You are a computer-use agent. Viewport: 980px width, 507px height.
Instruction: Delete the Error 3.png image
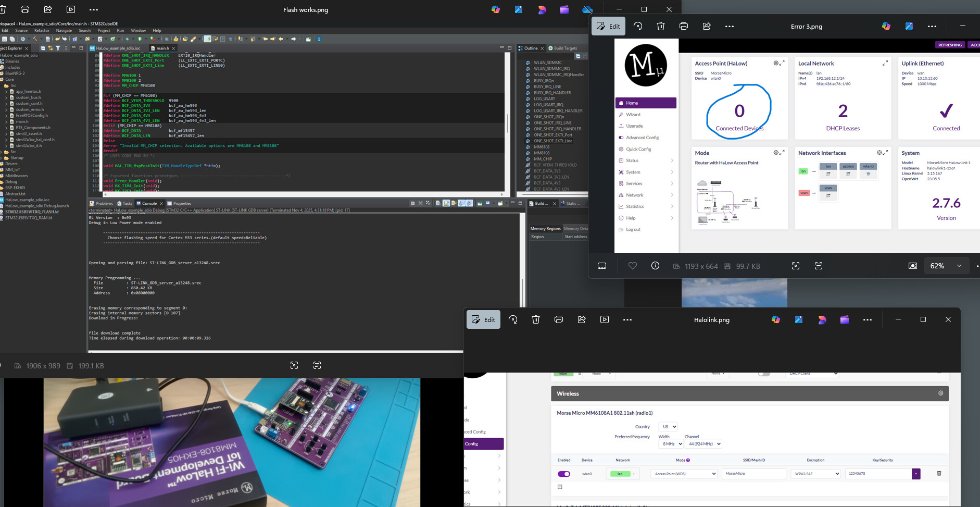click(661, 26)
